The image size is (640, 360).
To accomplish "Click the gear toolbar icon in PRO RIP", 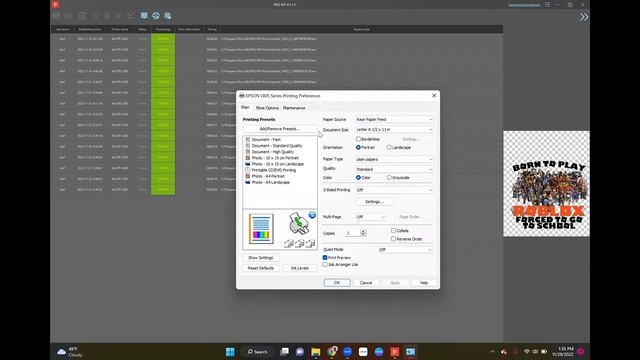I will point(167,16).
